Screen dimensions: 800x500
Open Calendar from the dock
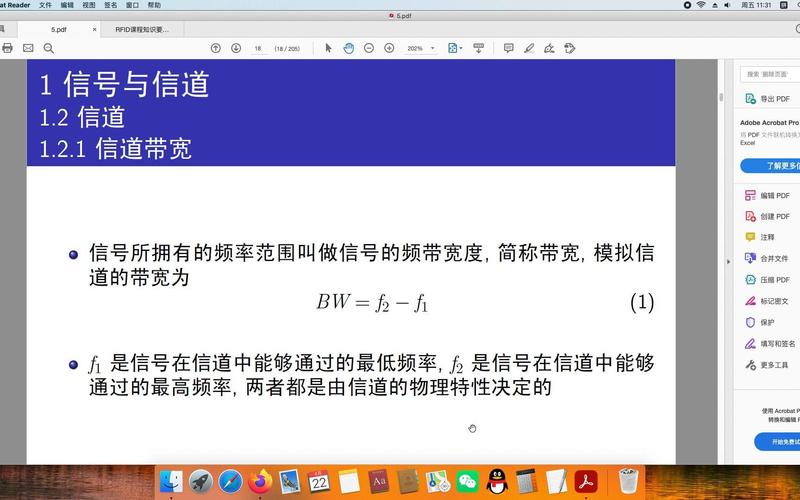click(319, 481)
